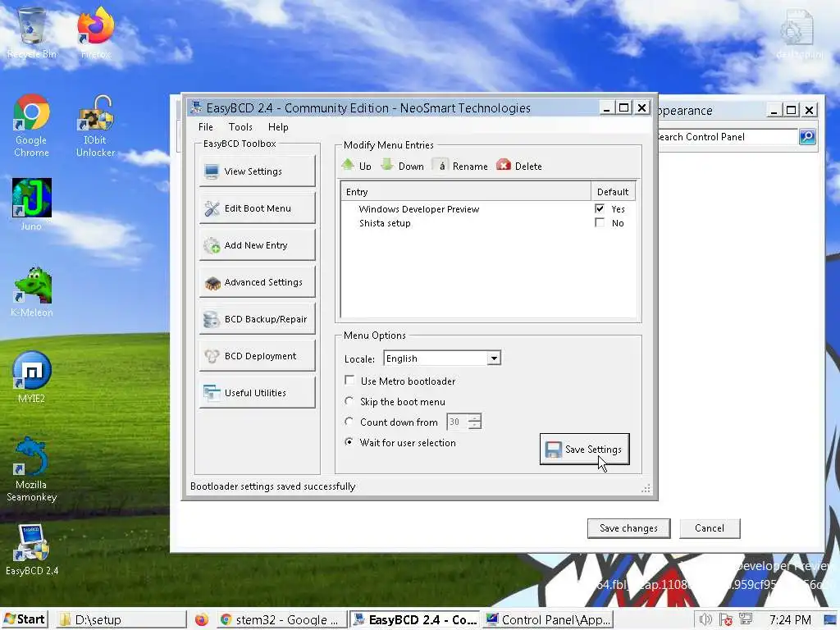840x630 pixels.
Task: Open BCD Deployment tool
Action: pos(257,356)
